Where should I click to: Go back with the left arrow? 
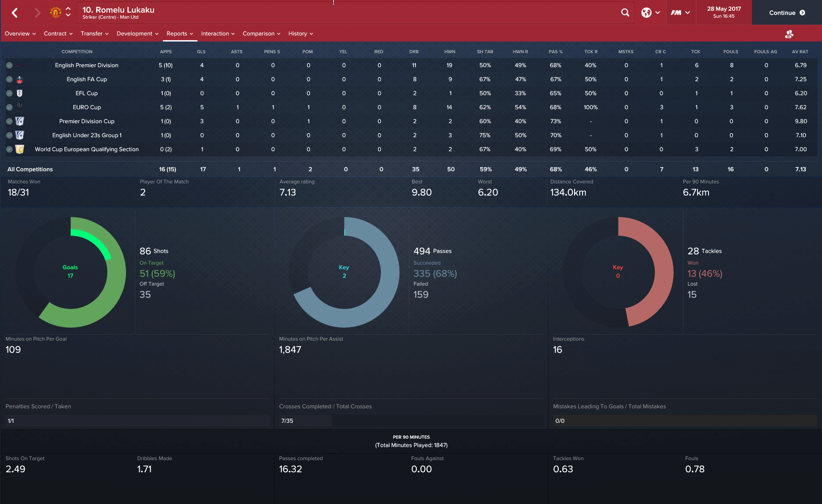tap(15, 13)
